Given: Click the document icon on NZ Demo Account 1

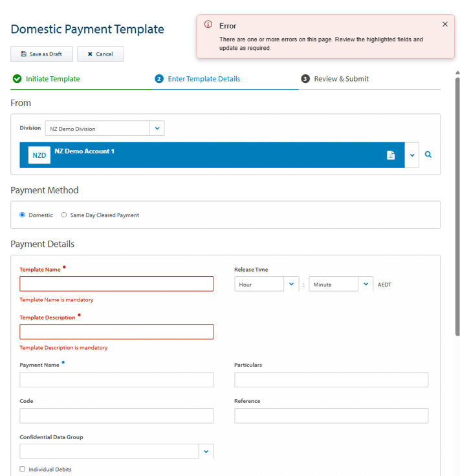Looking at the screenshot, I should [x=391, y=155].
